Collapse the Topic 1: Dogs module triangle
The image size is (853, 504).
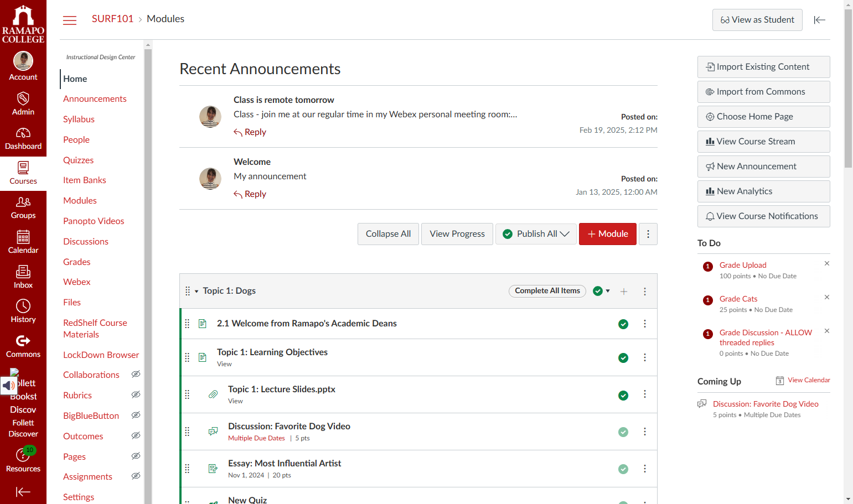197,292
